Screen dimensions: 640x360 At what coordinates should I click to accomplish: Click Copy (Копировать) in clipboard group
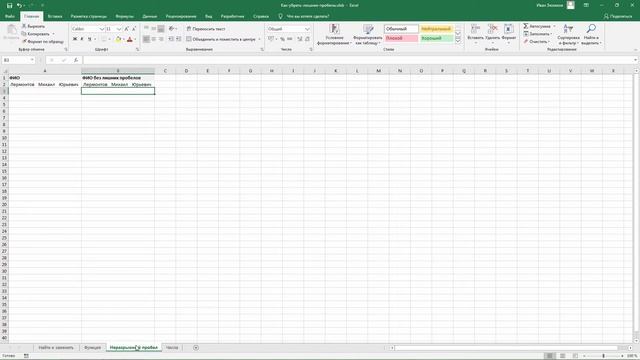(x=36, y=34)
